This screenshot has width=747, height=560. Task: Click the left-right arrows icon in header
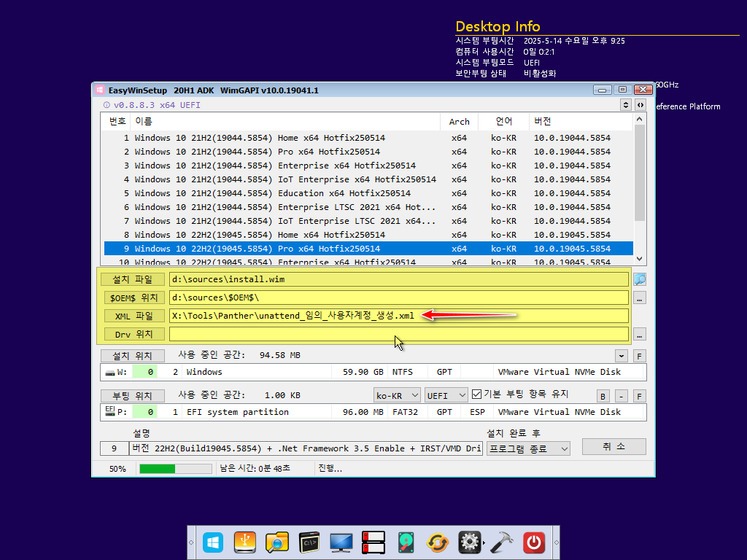tap(640, 105)
